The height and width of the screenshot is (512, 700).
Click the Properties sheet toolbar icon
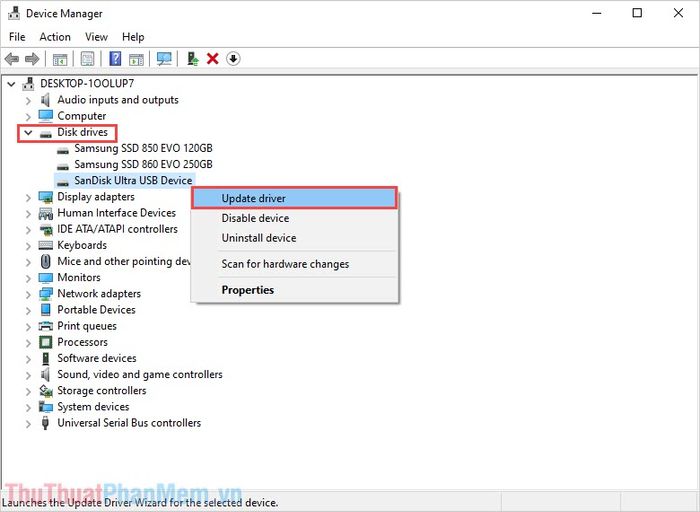pyautogui.click(x=88, y=59)
